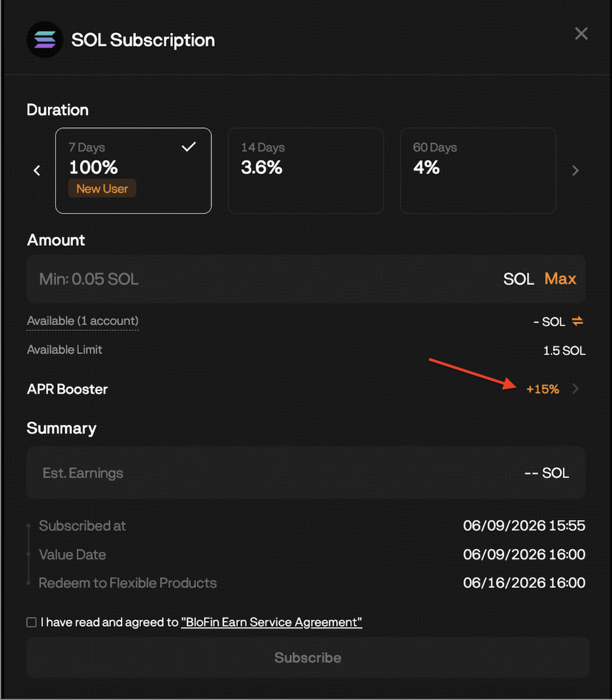This screenshot has height=700, width=612.
Task: Click Redeem to Flexible Products label
Action: [128, 583]
